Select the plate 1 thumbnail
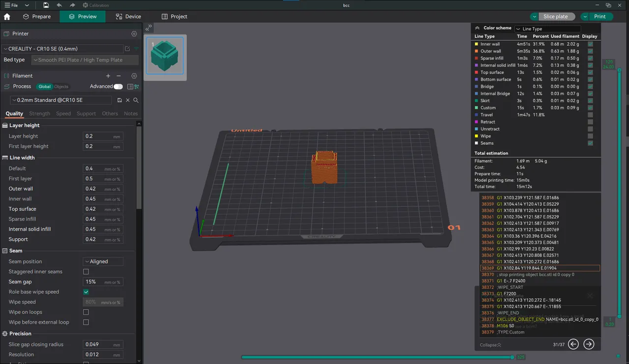629x364 pixels. [165, 56]
